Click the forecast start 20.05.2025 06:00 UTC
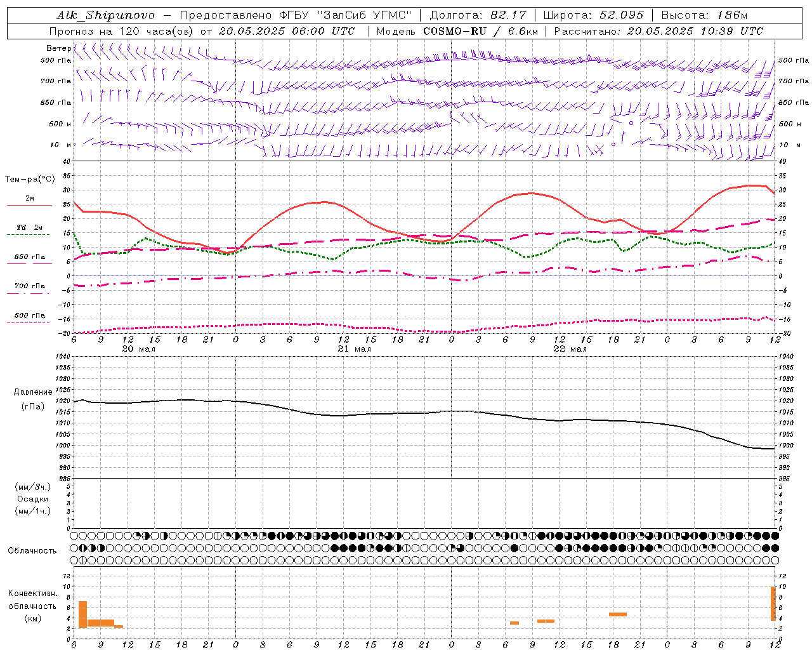812x650 pixels. tap(287, 31)
